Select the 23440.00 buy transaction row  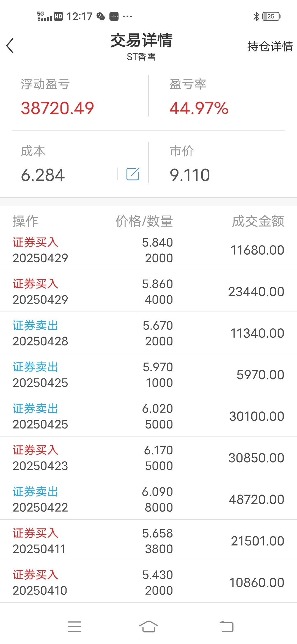pyautogui.click(x=148, y=292)
